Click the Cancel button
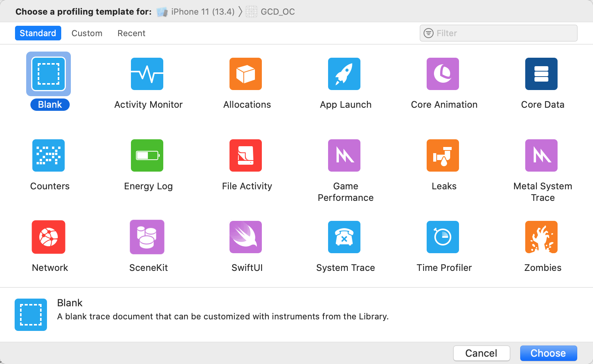The height and width of the screenshot is (364, 593). pos(482,353)
